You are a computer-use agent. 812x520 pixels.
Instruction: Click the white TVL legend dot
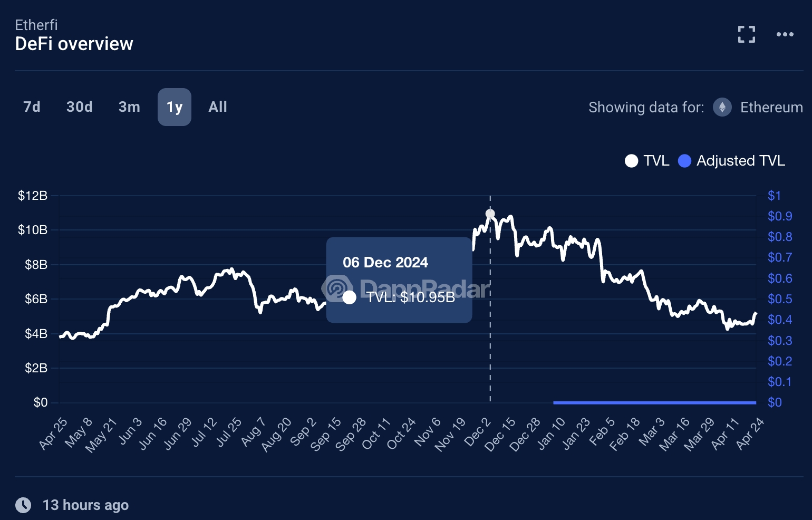coord(631,161)
